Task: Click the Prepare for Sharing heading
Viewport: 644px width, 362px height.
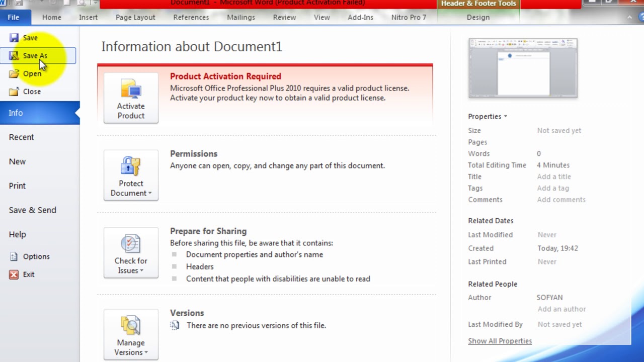Action: (208, 231)
